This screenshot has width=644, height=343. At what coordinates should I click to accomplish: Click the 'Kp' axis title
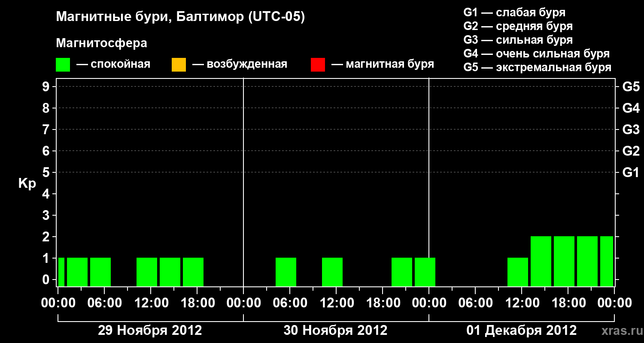click(x=27, y=184)
